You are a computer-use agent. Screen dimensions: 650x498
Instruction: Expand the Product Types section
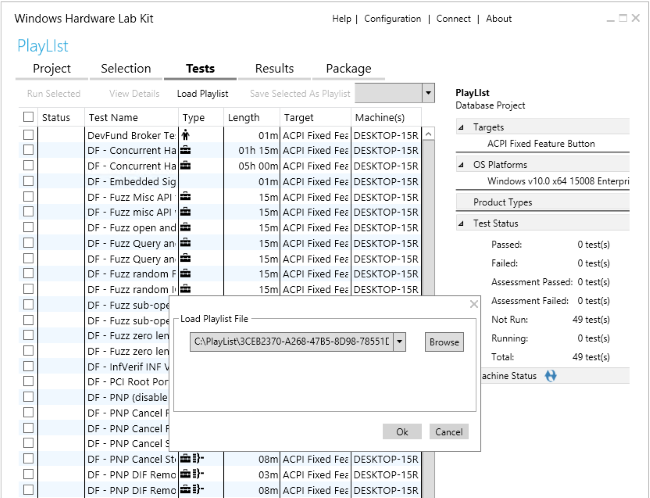(x=543, y=202)
